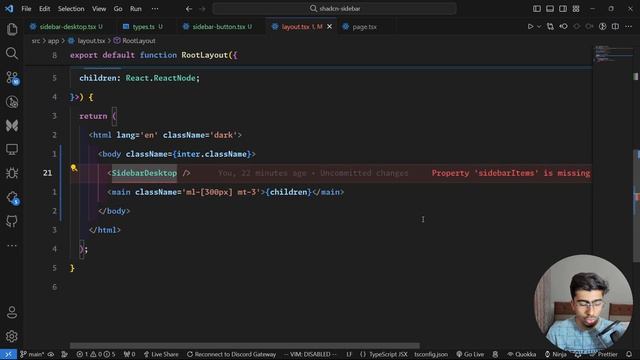The height and width of the screenshot is (360, 640).
Task: Open the Manage gear icon
Action: click(x=12, y=336)
